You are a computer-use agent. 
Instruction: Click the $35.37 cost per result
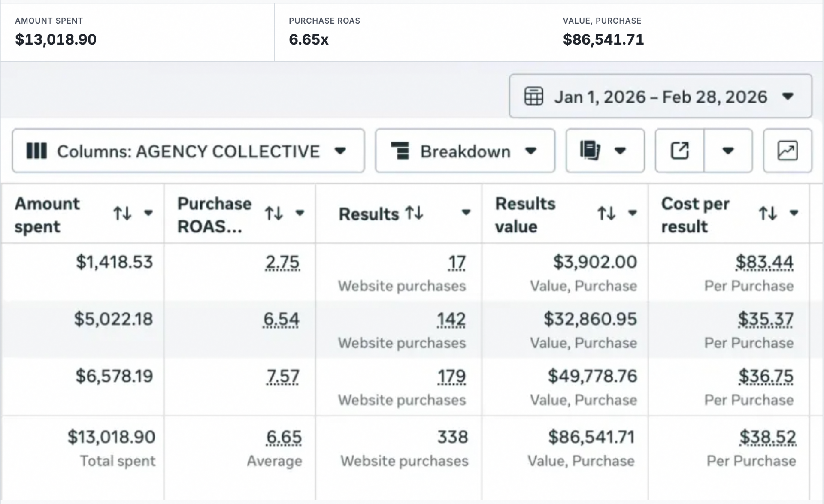766,319
